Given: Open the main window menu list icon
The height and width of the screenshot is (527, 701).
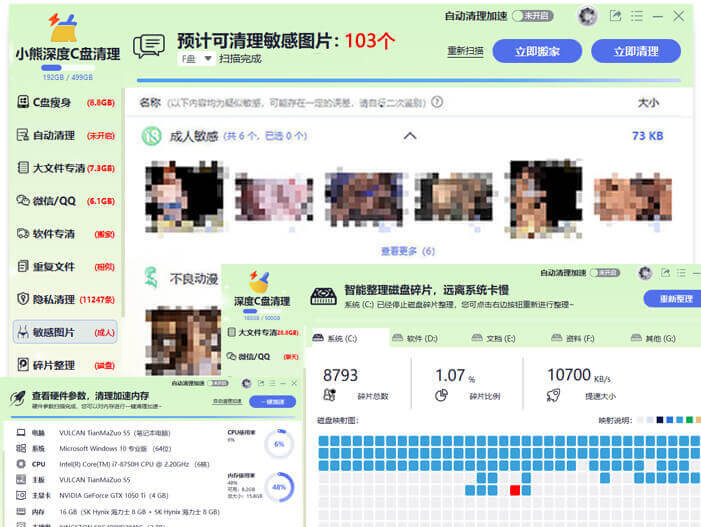Looking at the screenshot, I should pyautogui.click(x=637, y=17).
